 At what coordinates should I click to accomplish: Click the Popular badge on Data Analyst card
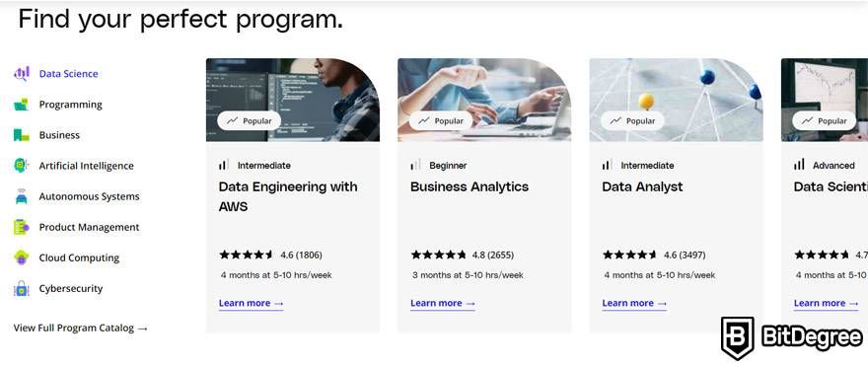click(x=632, y=120)
